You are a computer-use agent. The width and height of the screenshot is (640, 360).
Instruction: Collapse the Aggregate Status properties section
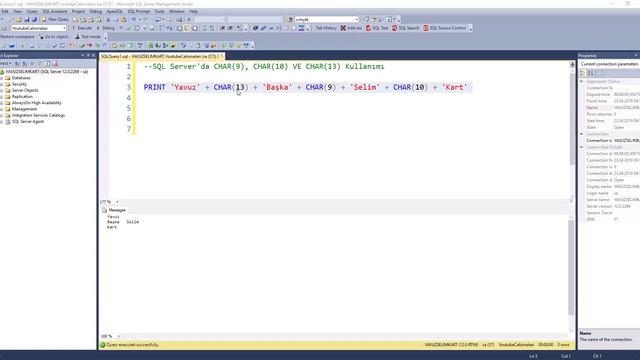582,81
